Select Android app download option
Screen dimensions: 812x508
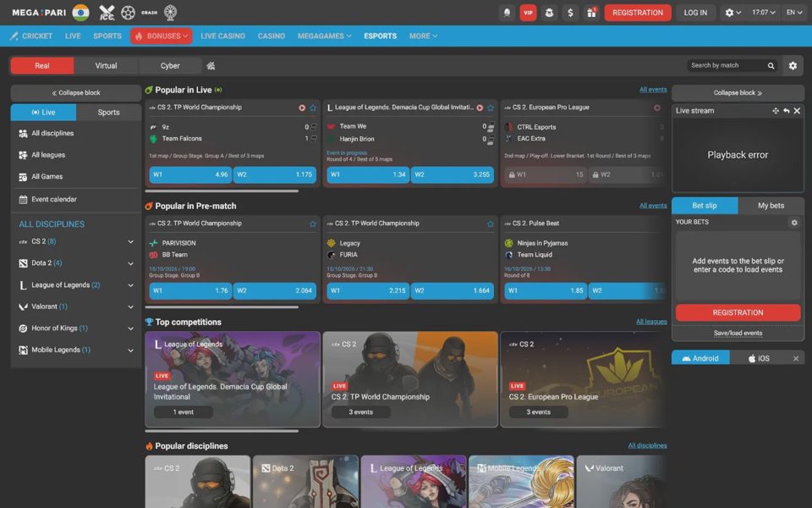click(700, 358)
